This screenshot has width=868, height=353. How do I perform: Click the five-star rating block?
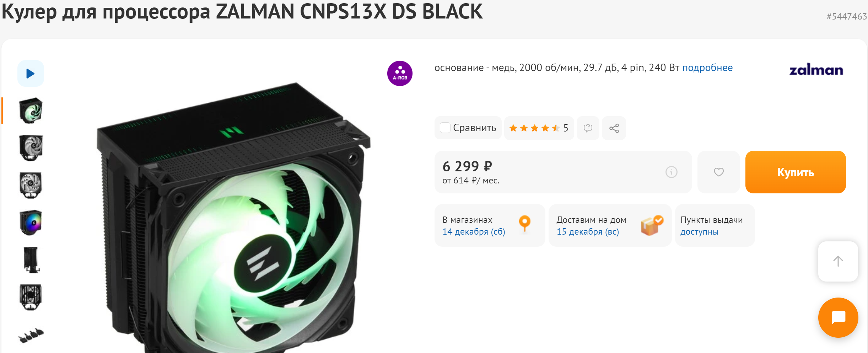tap(538, 128)
